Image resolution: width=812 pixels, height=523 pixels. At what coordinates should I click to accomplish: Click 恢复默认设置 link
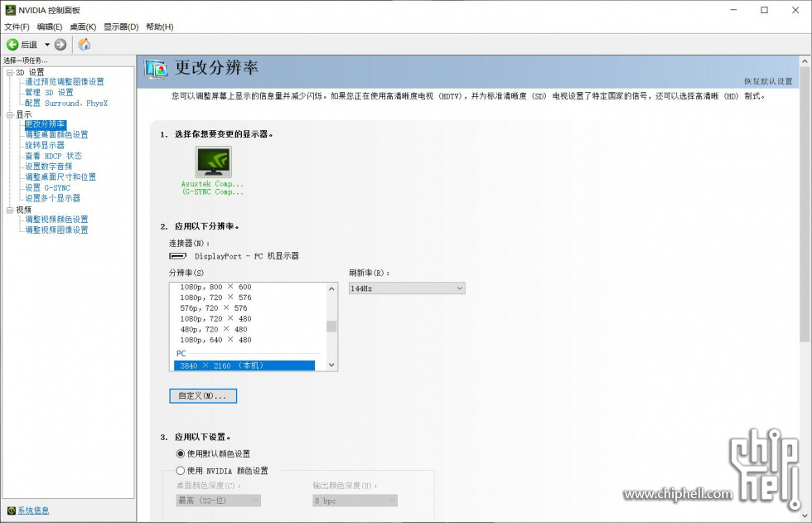pos(768,81)
